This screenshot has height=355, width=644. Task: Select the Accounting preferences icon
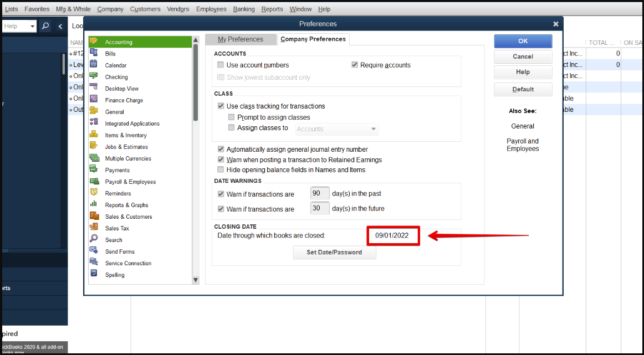(x=94, y=41)
